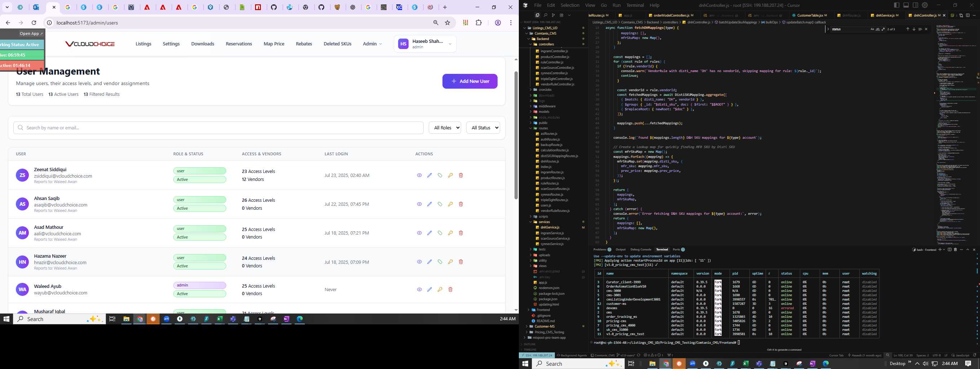Screen dimensions: 980x369
Task: Click the Add New User button
Action: coord(470,81)
